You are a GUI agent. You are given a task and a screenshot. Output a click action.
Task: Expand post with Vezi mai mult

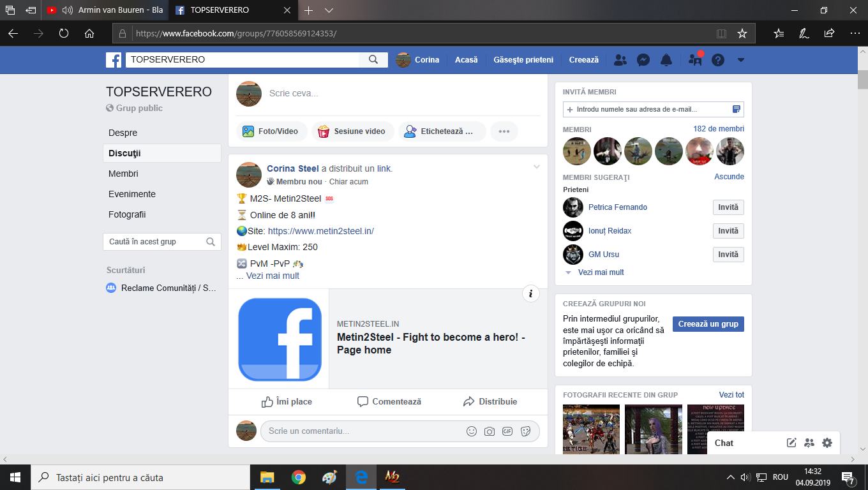273,276
